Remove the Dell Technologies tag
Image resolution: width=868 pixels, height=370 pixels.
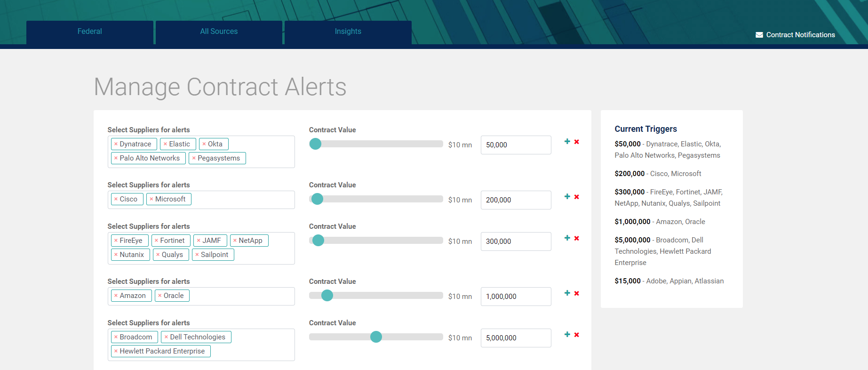(x=166, y=337)
